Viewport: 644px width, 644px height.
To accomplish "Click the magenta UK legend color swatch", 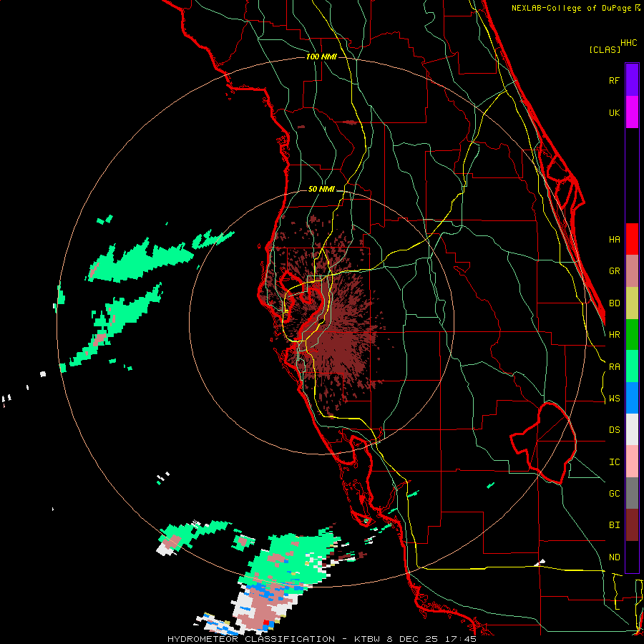I will click(632, 112).
